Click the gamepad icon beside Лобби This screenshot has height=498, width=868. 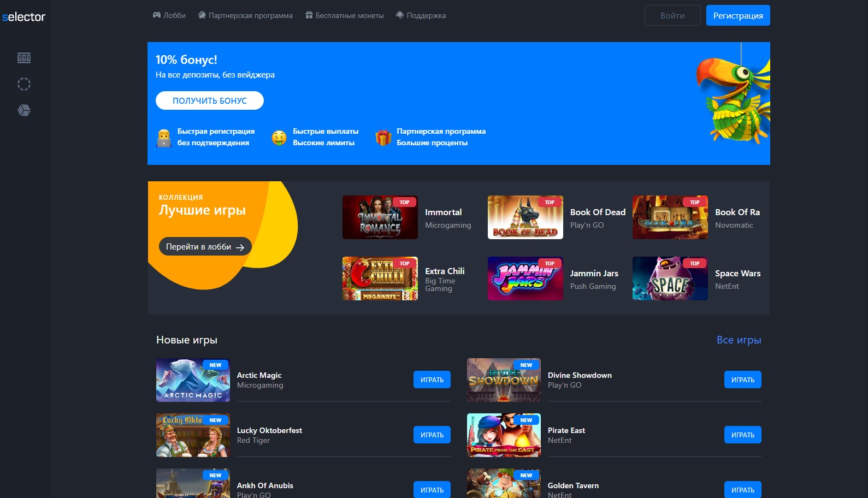(x=157, y=15)
